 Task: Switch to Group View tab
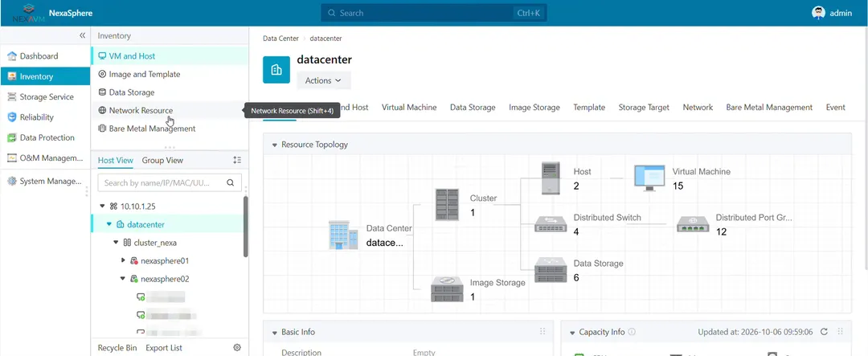(x=162, y=160)
